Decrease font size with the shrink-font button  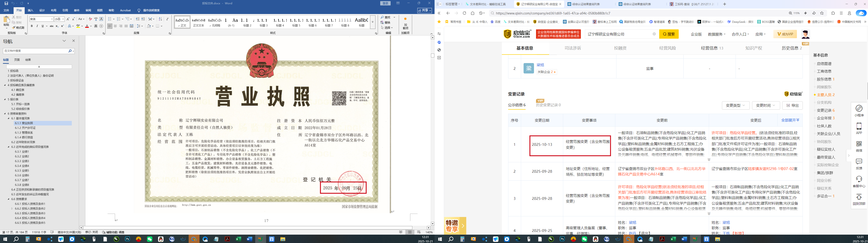[73, 19]
